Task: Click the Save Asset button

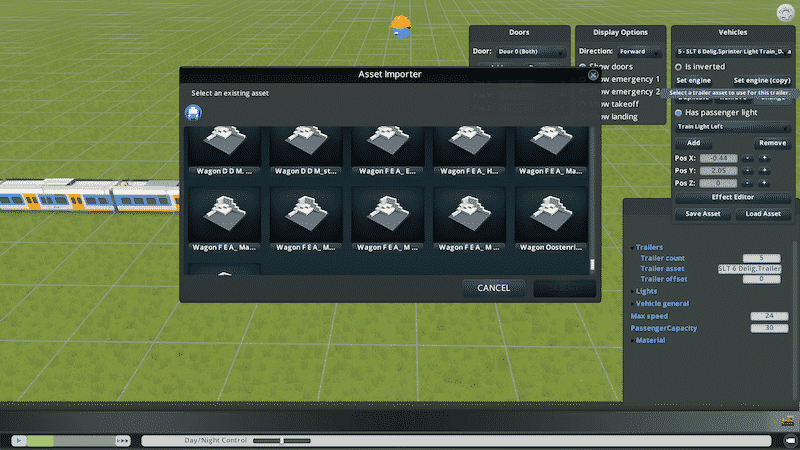Action: (x=702, y=214)
